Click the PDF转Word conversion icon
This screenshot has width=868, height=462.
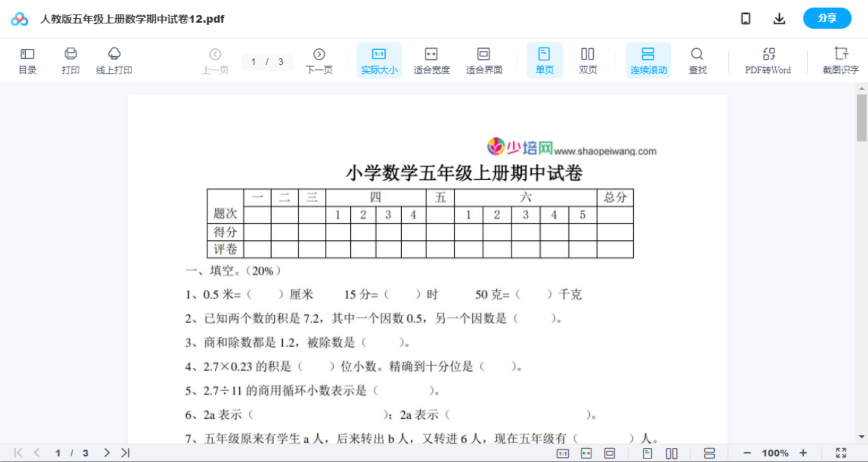[767, 60]
